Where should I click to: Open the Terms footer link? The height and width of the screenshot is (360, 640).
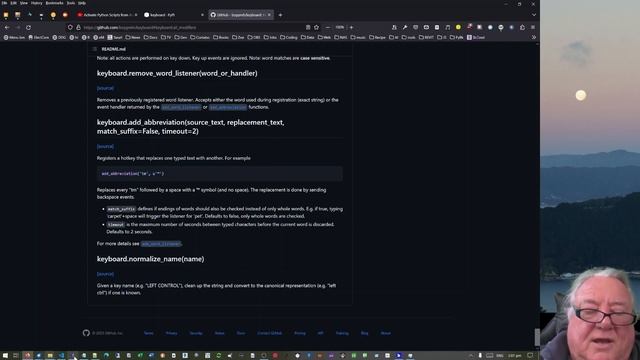coord(149,333)
